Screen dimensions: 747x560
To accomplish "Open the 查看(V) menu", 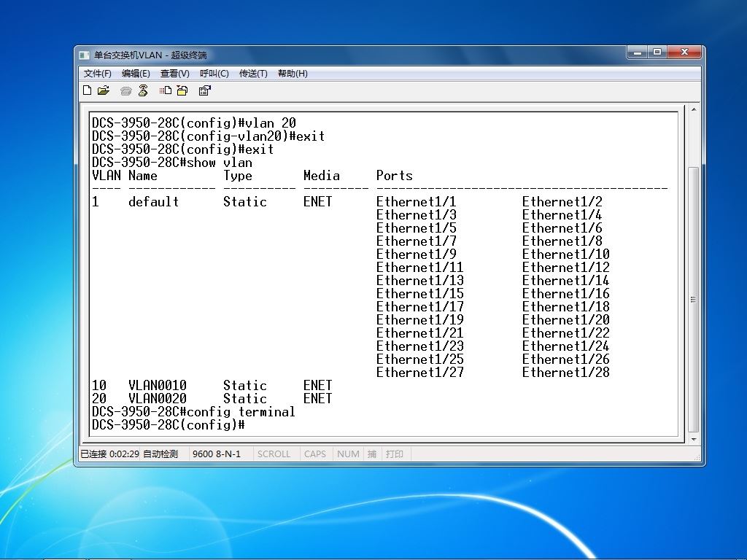I will [x=175, y=74].
